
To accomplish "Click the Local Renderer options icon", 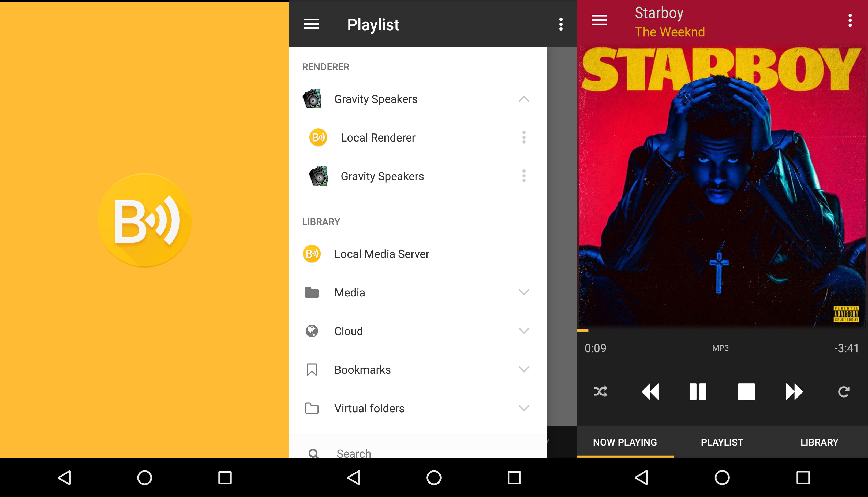I will [x=523, y=137].
